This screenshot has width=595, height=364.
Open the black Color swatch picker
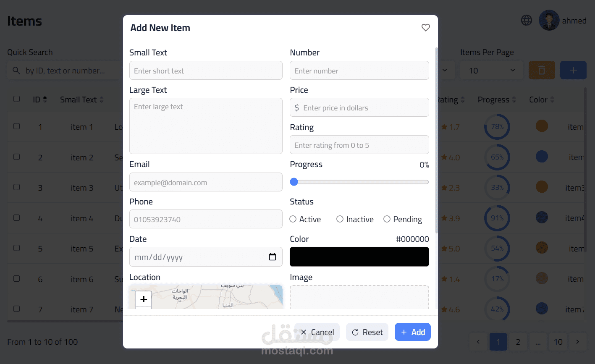359,257
